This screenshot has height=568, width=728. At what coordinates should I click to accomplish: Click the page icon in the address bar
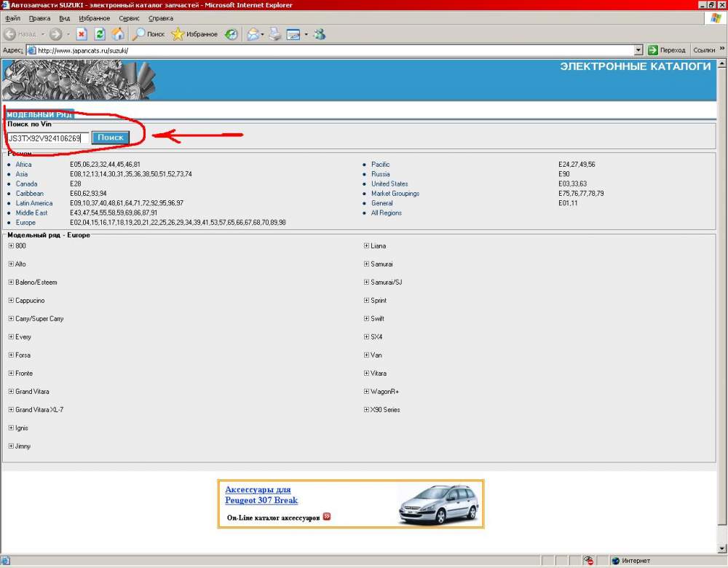pos(31,50)
